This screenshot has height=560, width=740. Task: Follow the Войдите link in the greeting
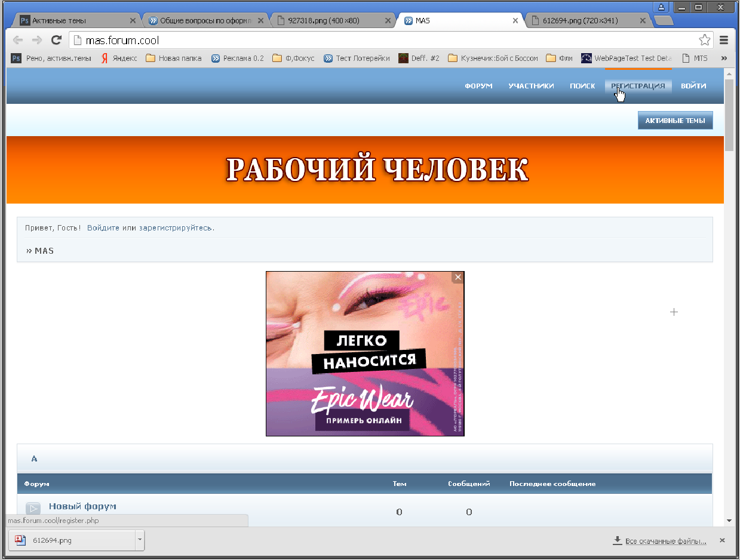(103, 228)
